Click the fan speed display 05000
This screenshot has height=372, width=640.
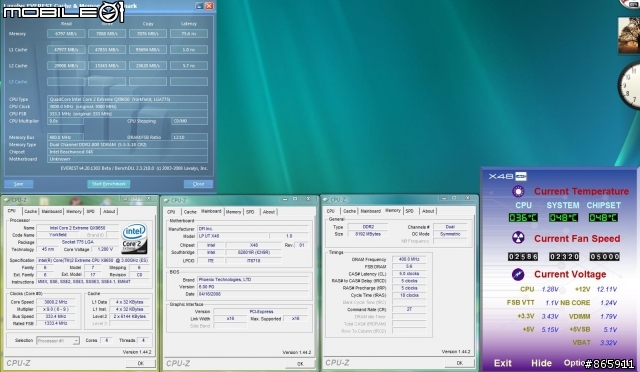tap(604, 256)
